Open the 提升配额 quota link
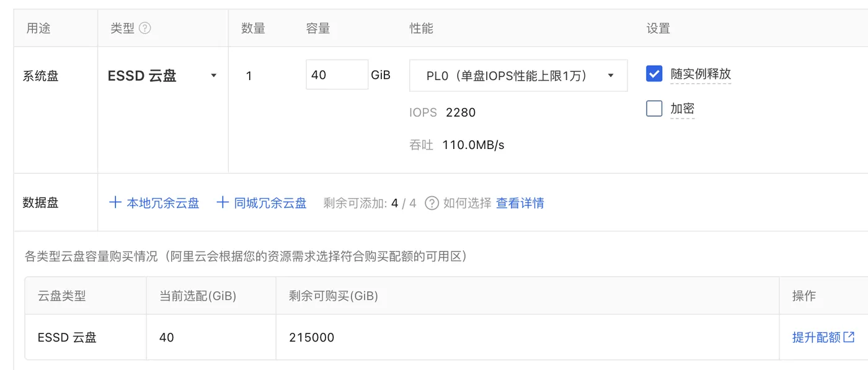 tap(817, 337)
